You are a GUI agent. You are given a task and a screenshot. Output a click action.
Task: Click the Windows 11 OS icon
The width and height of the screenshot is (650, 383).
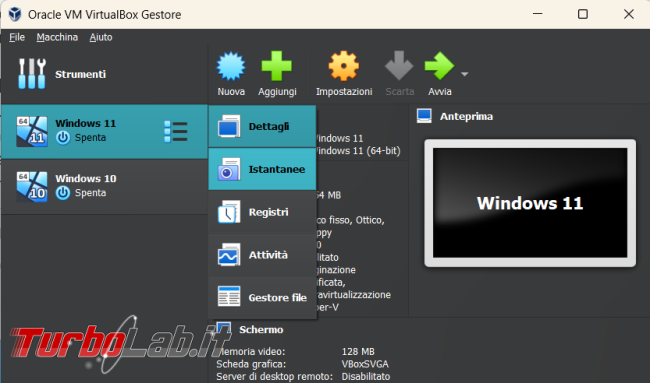tap(32, 131)
